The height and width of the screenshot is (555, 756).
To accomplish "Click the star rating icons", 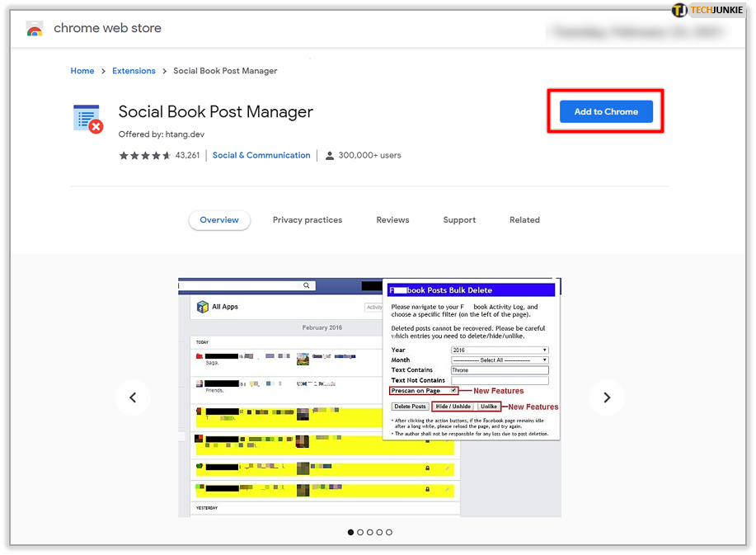I will pos(145,155).
